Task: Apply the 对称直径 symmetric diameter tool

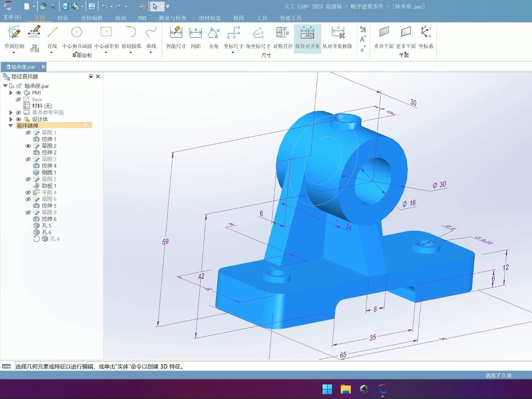Action: point(283,37)
